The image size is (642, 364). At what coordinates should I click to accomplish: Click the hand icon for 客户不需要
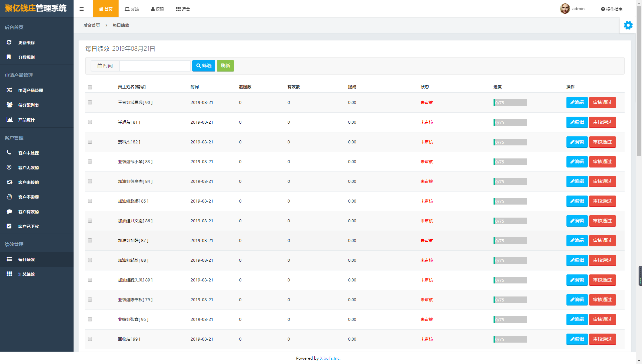click(x=9, y=197)
